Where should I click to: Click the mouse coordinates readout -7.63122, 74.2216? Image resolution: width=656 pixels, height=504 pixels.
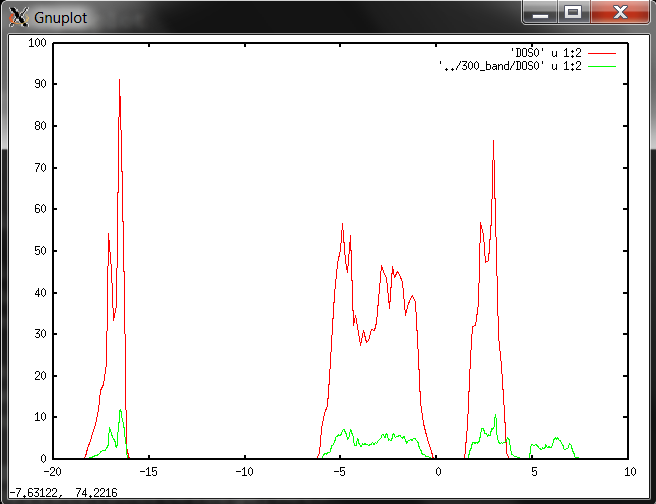pos(64,493)
